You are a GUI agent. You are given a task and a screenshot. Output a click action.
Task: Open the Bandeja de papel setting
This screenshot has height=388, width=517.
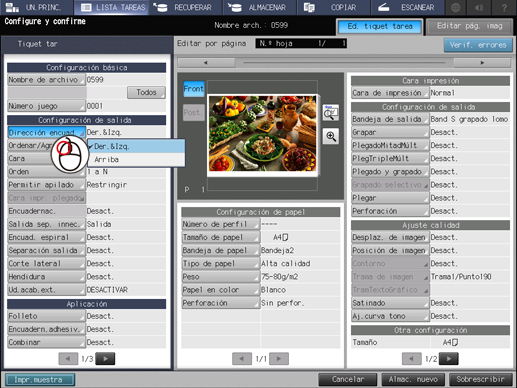[x=220, y=250]
